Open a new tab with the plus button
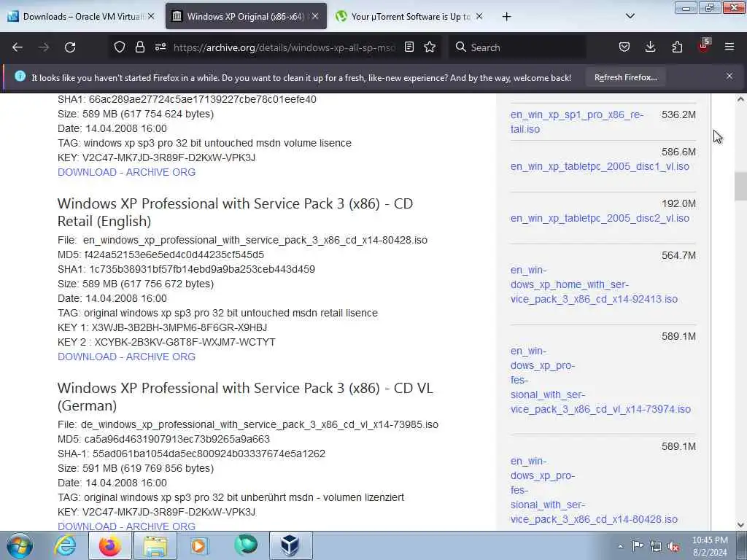 click(506, 17)
